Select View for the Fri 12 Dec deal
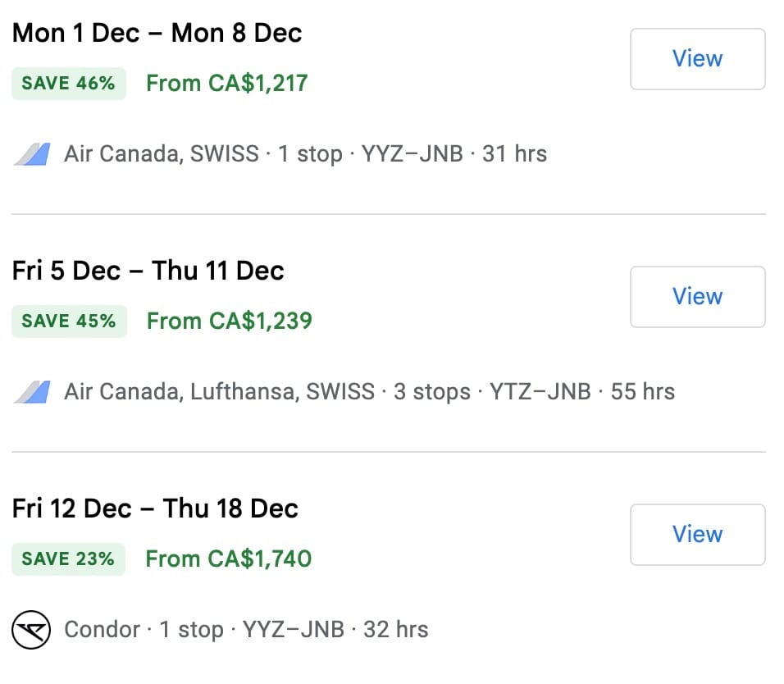 pos(697,535)
